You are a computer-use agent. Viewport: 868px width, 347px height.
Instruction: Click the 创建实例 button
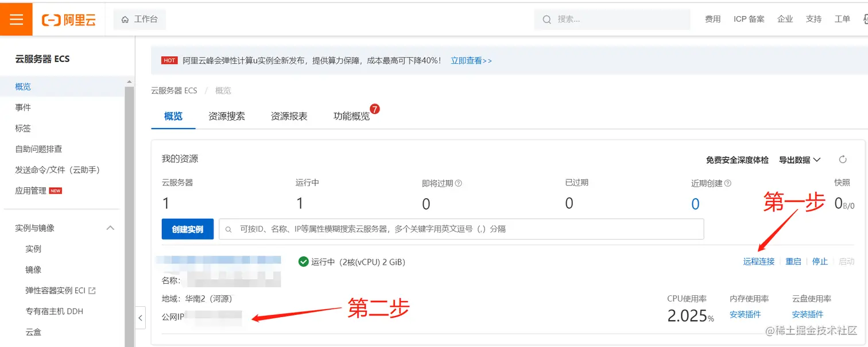click(x=188, y=229)
